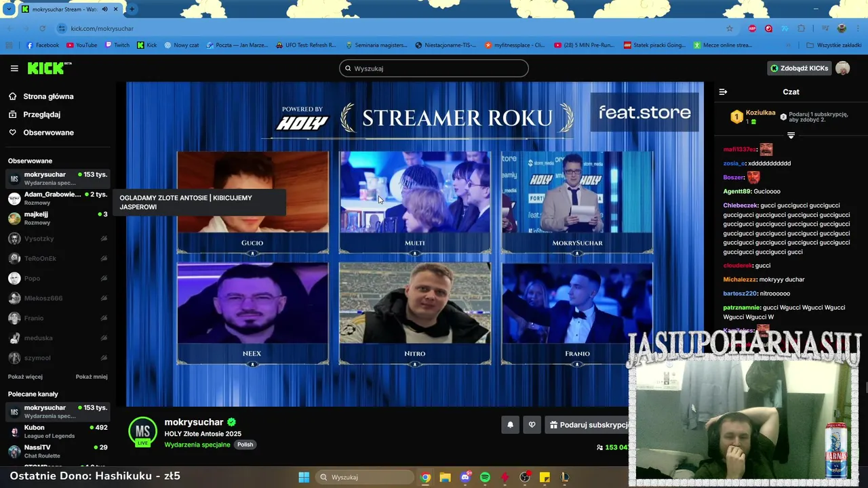Viewport: 868px width, 488px height.
Task: Reload the kick.com page
Action: (42, 28)
